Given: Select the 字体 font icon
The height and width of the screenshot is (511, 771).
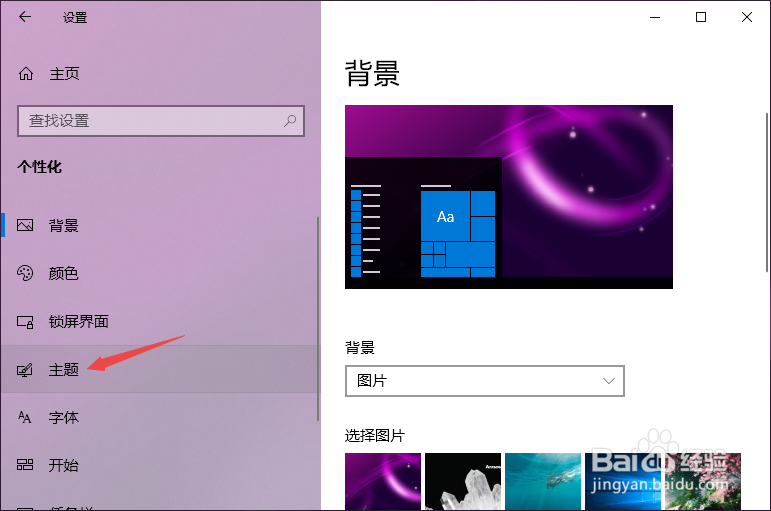Looking at the screenshot, I should (x=25, y=417).
